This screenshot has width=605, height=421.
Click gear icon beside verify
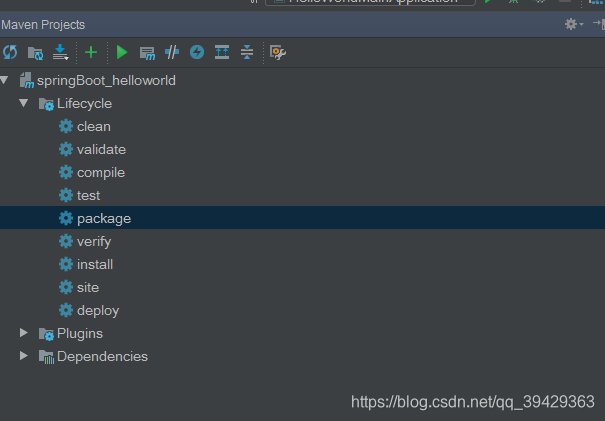[66, 241]
